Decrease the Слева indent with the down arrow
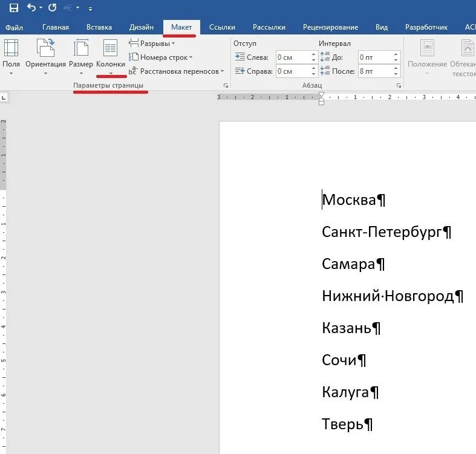Image resolution: width=476 pixels, height=454 pixels. click(313, 60)
